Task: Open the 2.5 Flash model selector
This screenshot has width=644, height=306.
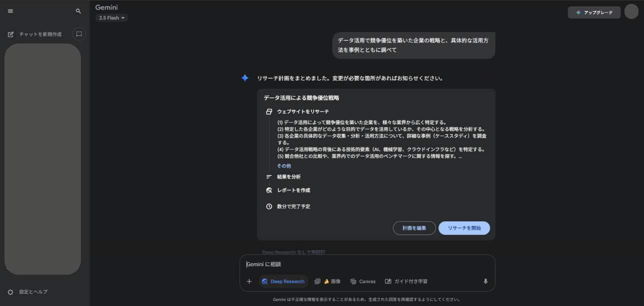Action: tap(111, 17)
